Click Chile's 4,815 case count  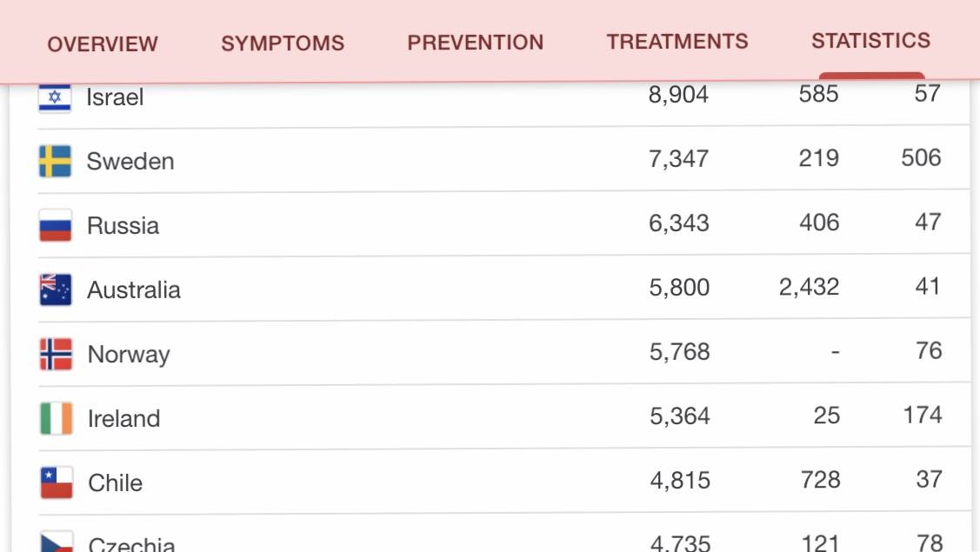tap(680, 481)
